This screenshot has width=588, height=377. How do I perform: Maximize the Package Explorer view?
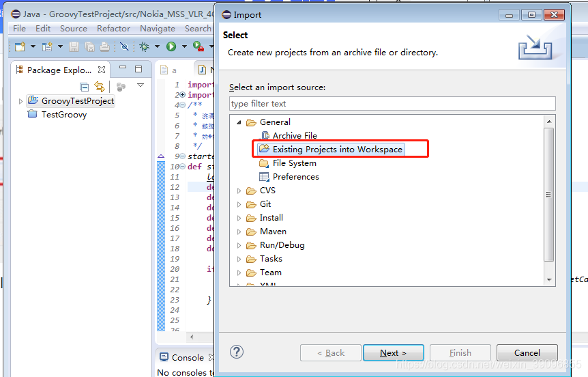tap(138, 69)
